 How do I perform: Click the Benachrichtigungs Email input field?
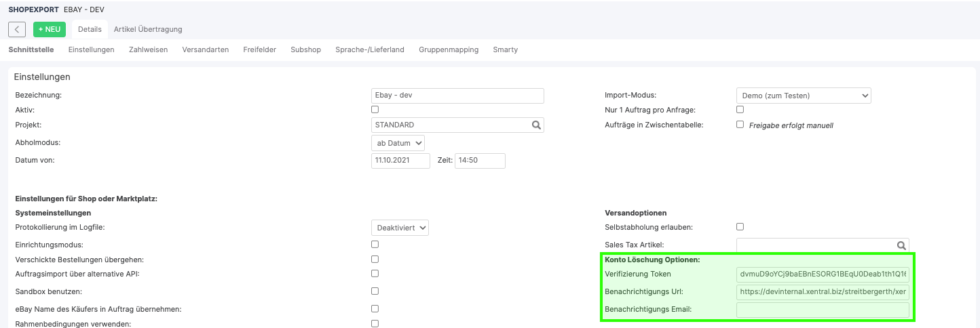click(822, 310)
